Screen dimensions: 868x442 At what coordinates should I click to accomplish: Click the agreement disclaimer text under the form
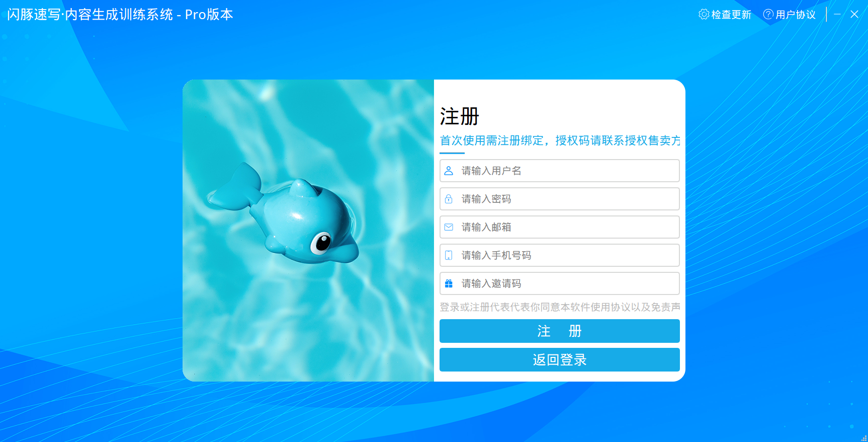click(x=560, y=307)
